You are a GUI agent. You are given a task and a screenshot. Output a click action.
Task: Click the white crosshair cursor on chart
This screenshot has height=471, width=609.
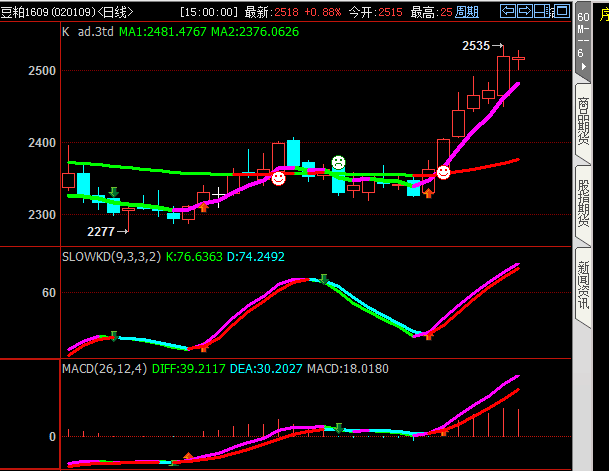click(218, 193)
